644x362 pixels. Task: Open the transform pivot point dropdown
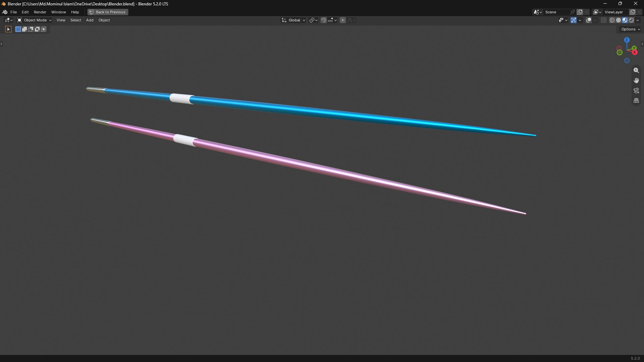tap(313, 20)
